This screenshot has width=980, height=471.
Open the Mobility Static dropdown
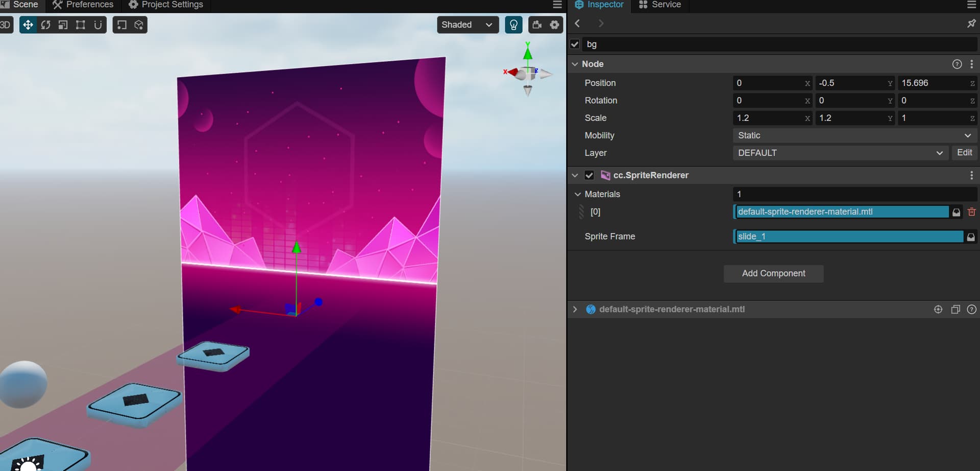point(854,135)
